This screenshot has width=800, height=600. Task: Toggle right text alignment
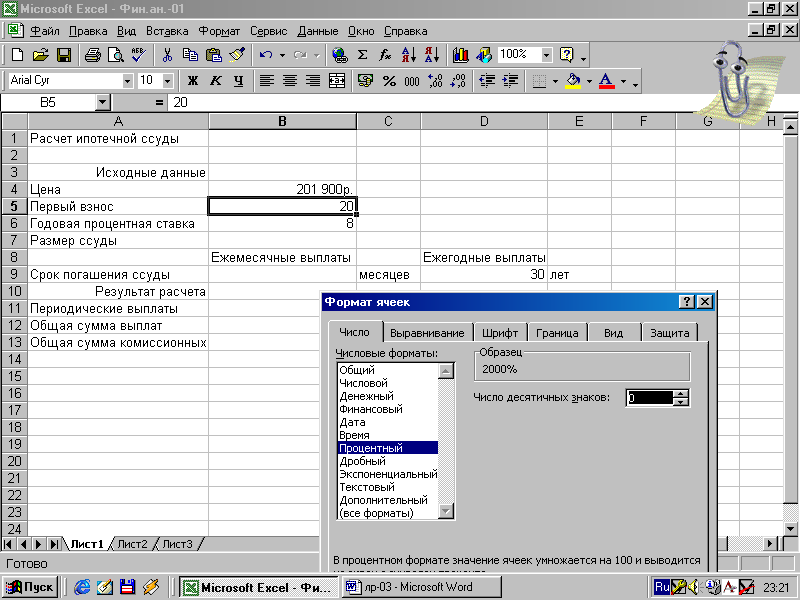point(313,81)
